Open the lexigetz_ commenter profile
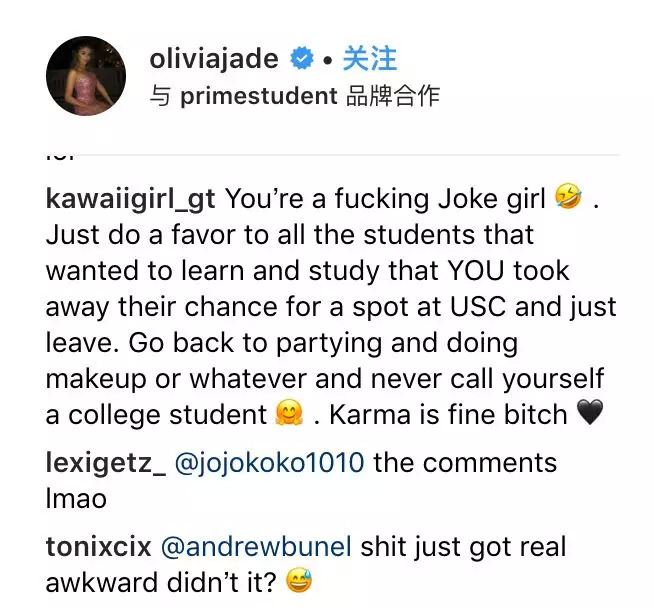 104,463
